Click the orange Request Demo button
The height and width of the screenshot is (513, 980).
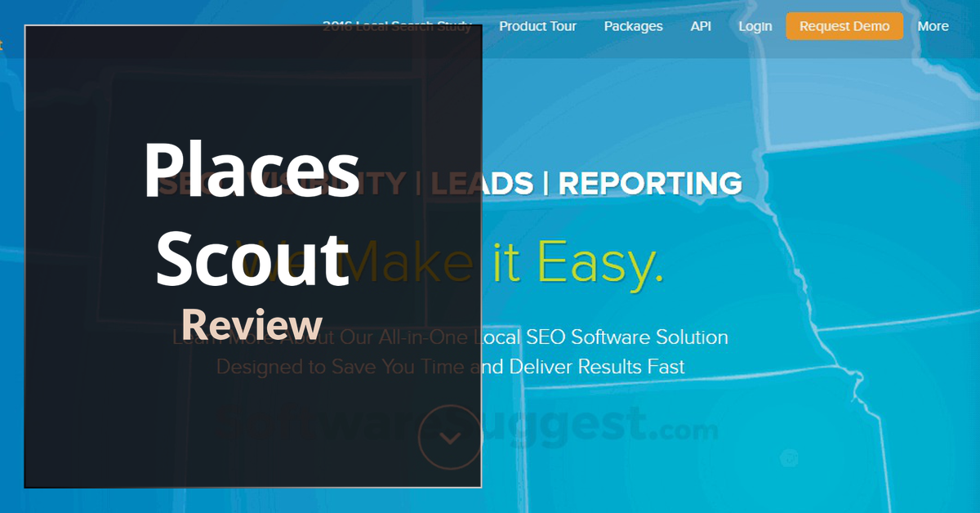coord(844,26)
